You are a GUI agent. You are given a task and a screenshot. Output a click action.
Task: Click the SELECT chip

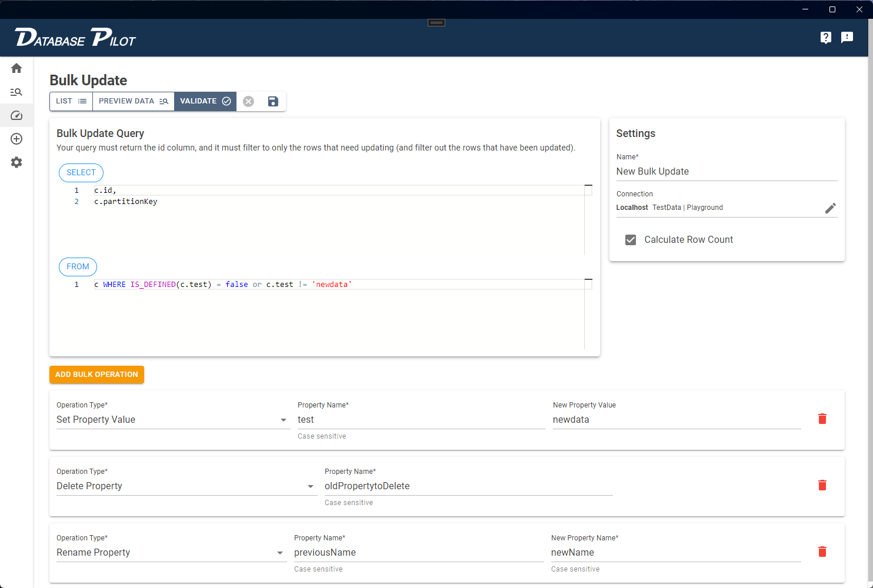pos(81,173)
